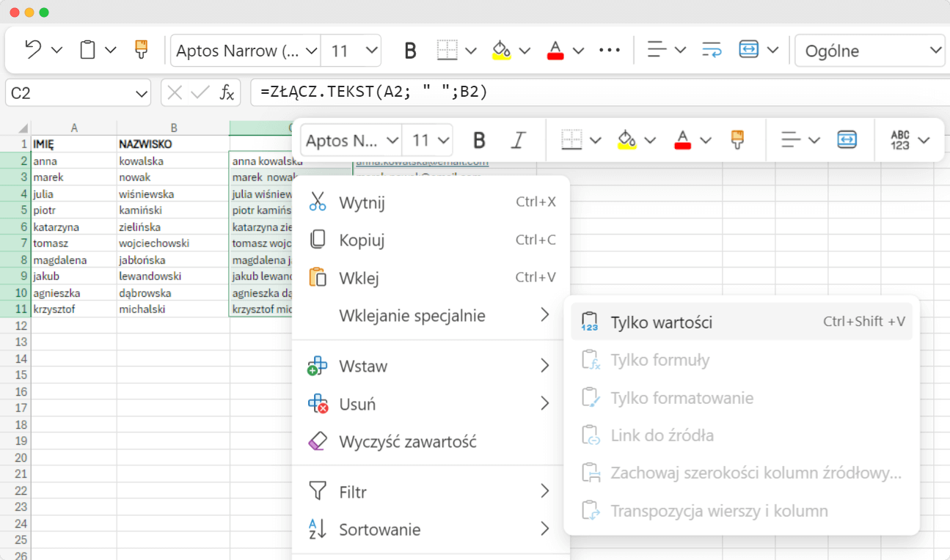Click the confirm checkmark in formula bar

(200, 93)
